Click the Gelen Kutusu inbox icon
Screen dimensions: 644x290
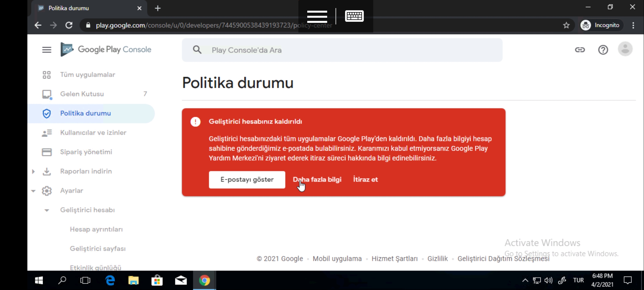tap(47, 94)
